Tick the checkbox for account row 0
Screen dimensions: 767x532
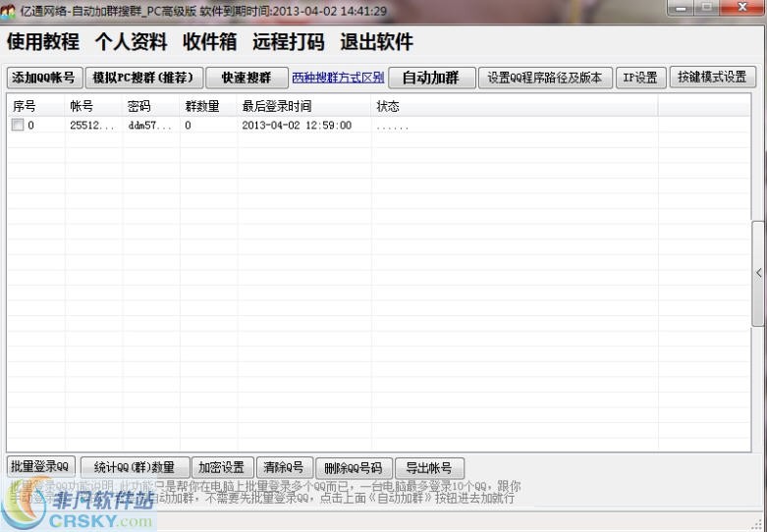(18, 126)
